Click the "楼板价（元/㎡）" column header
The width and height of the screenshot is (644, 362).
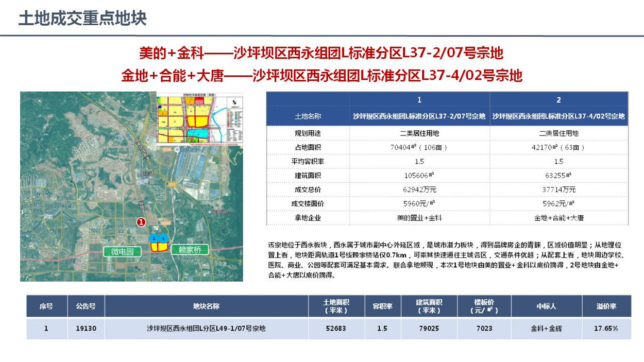pos(484,306)
